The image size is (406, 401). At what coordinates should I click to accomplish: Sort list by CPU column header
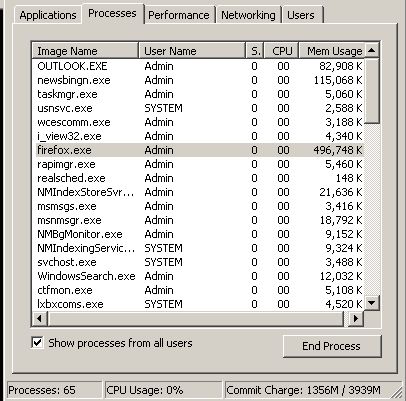click(281, 51)
